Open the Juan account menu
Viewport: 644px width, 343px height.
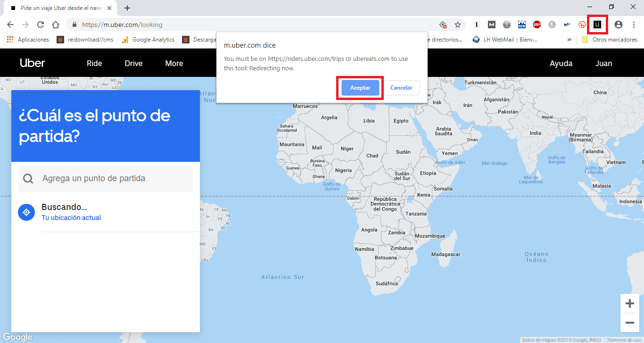[604, 63]
